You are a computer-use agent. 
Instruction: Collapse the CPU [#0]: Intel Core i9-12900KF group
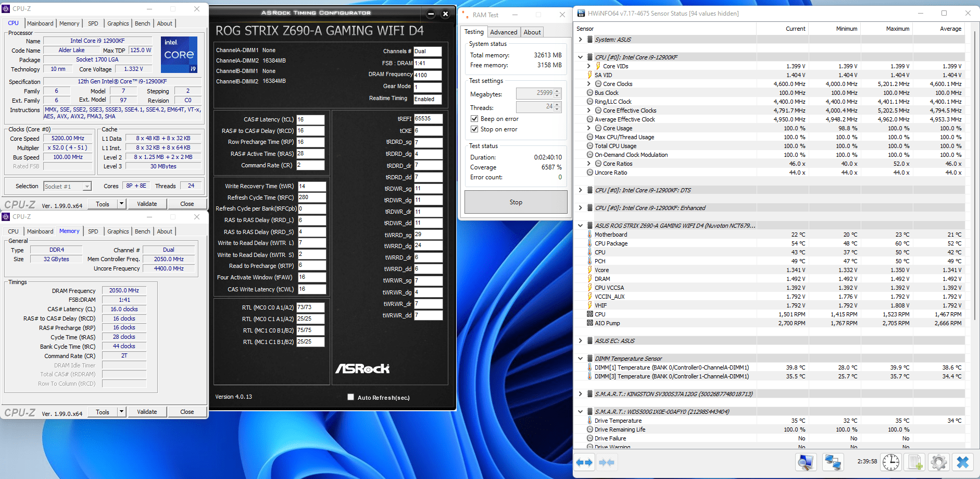[581, 57]
